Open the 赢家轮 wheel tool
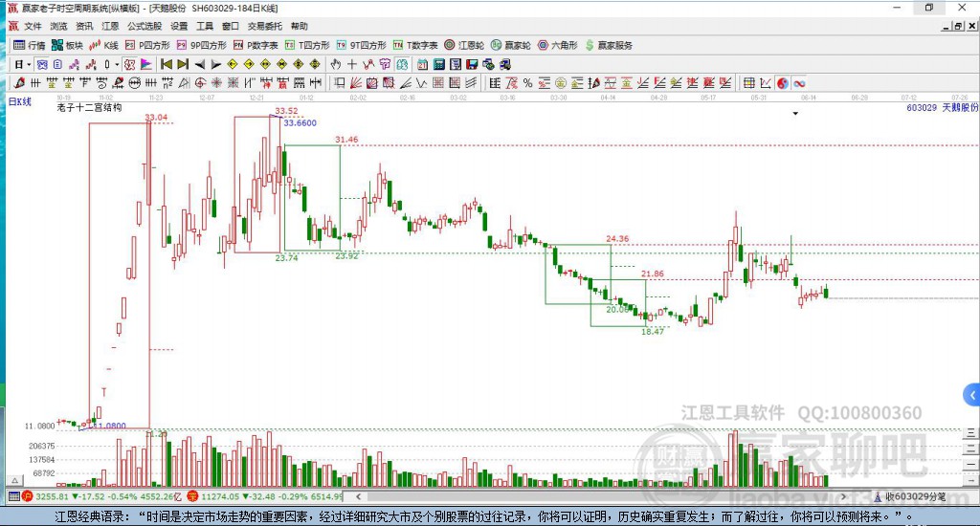980x526 pixels. (511, 45)
